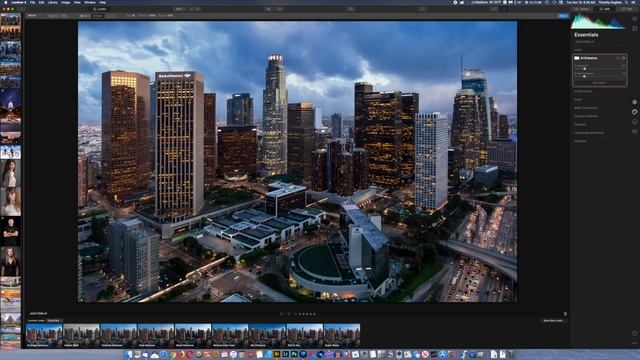Open the Image menu
640x360 pixels.
[65, 2]
